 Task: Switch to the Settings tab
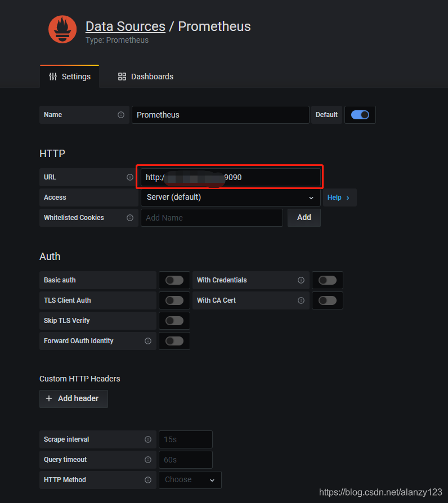70,77
